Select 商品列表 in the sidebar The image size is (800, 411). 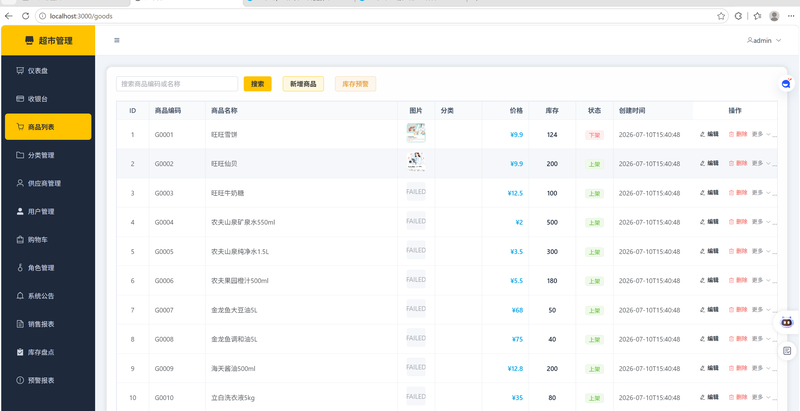48,127
